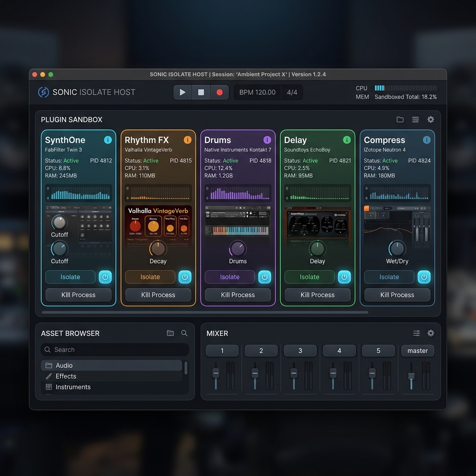This screenshot has width=476, height=476.
Task: Isolate the Rhythm FX plugin
Action: [150, 277]
